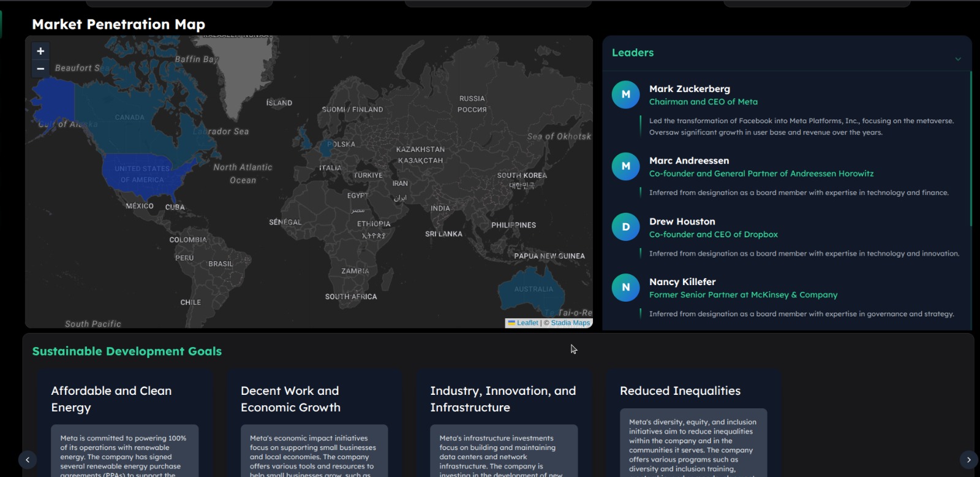Zoom in on the market penetration map
Image resolution: width=980 pixels, height=477 pixels.
tap(40, 51)
